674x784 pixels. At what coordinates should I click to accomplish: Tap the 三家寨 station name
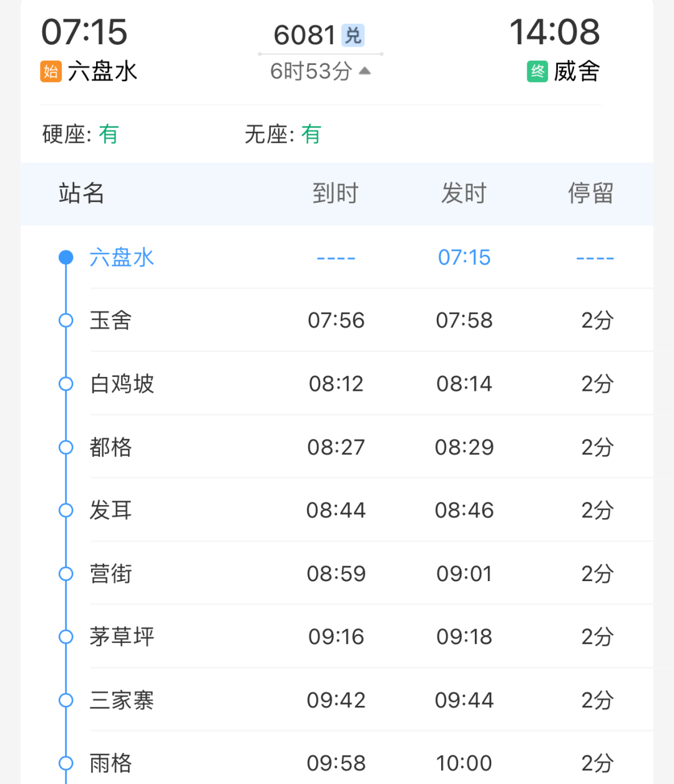(122, 700)
